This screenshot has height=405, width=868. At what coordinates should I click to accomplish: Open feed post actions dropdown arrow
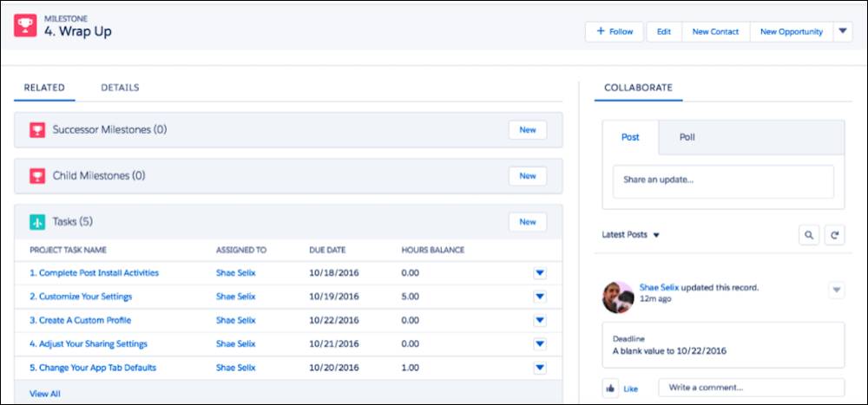[837, 290]
